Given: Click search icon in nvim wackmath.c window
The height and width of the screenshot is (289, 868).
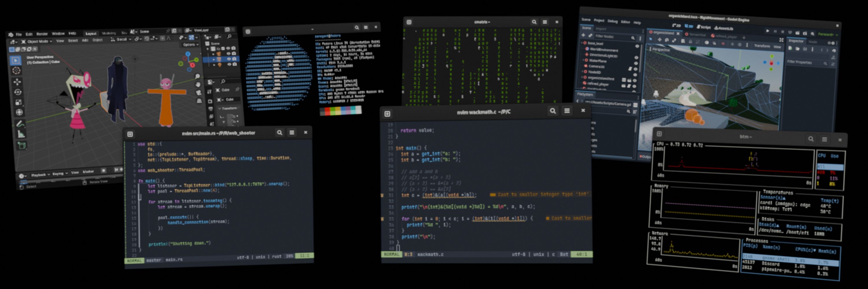Looking at the screenshot, I should point(553,110).
